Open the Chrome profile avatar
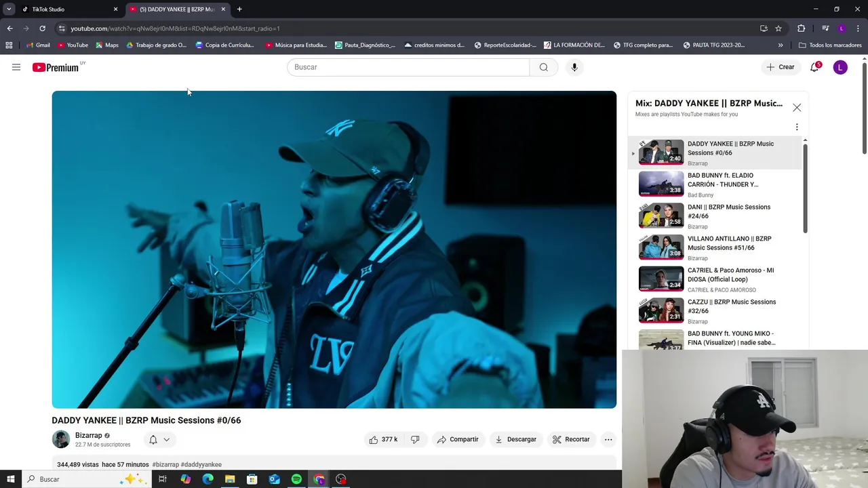The height and width of the screenshot is (488, 868). pyautogui.click(x=842, y=28)
